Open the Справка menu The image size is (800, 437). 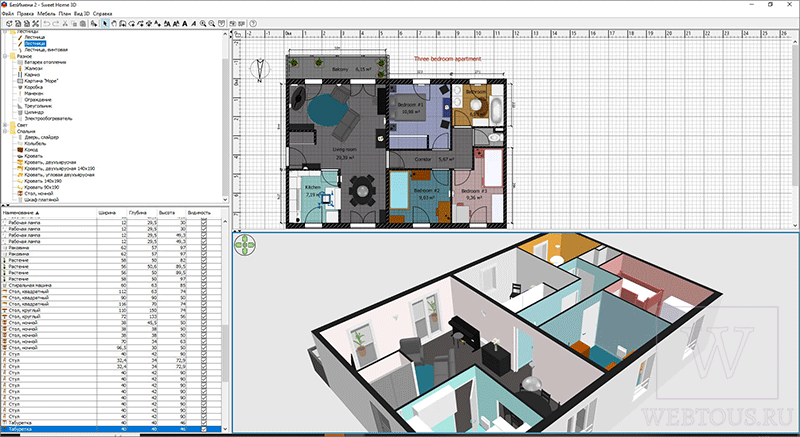(x=102, y=13)
